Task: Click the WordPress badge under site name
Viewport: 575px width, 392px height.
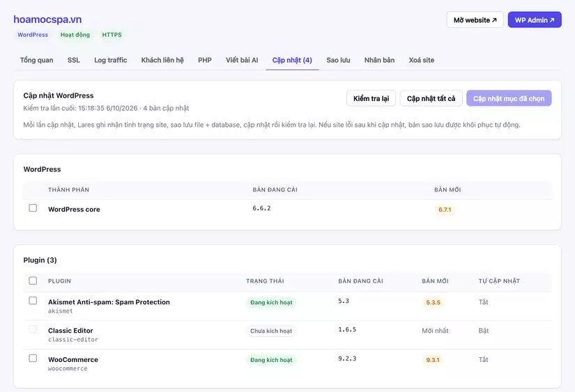Action: [33, 35]
